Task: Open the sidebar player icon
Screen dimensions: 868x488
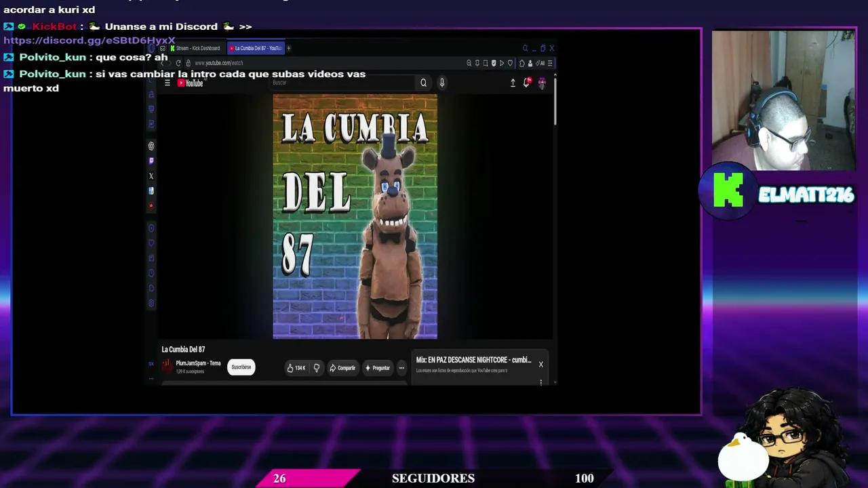Action: (151, 228)
